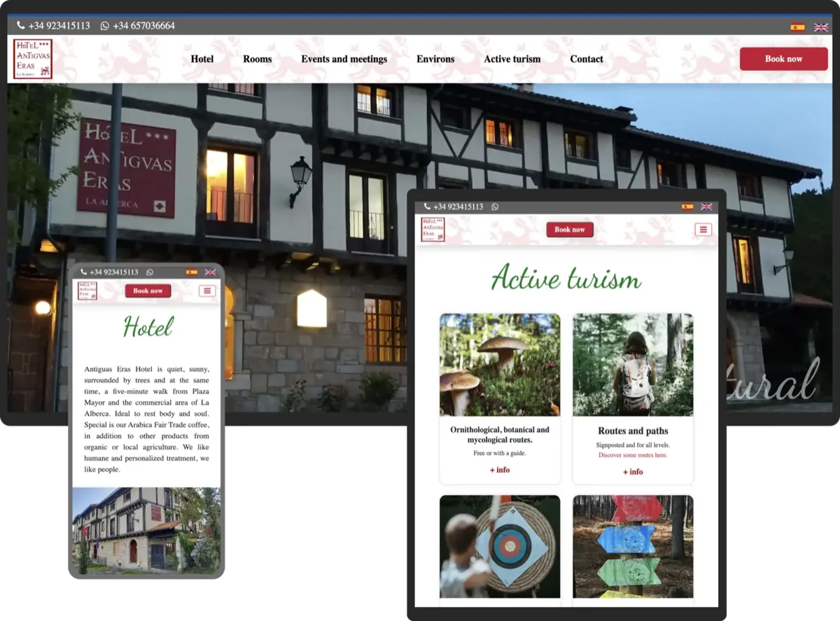Viewport: 840px width, 621px height.
Task: Follow the Discover some routes here link
Action: click(x=633, y=455)
